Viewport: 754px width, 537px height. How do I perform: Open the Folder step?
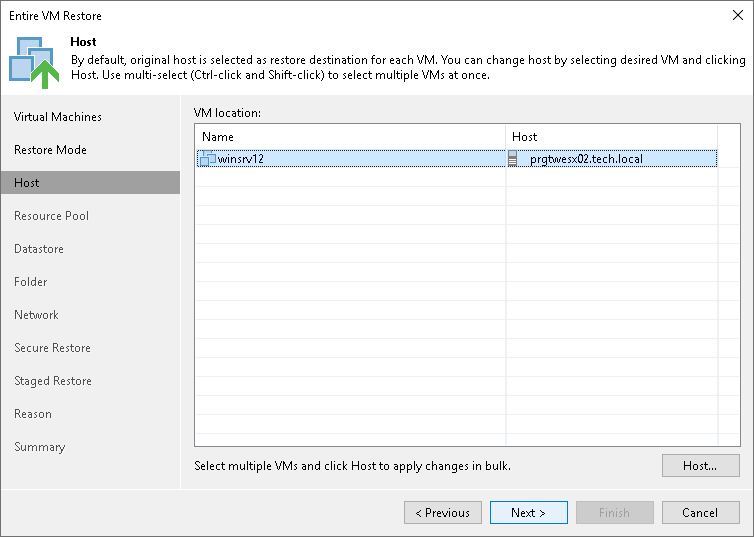coord(31,282)
